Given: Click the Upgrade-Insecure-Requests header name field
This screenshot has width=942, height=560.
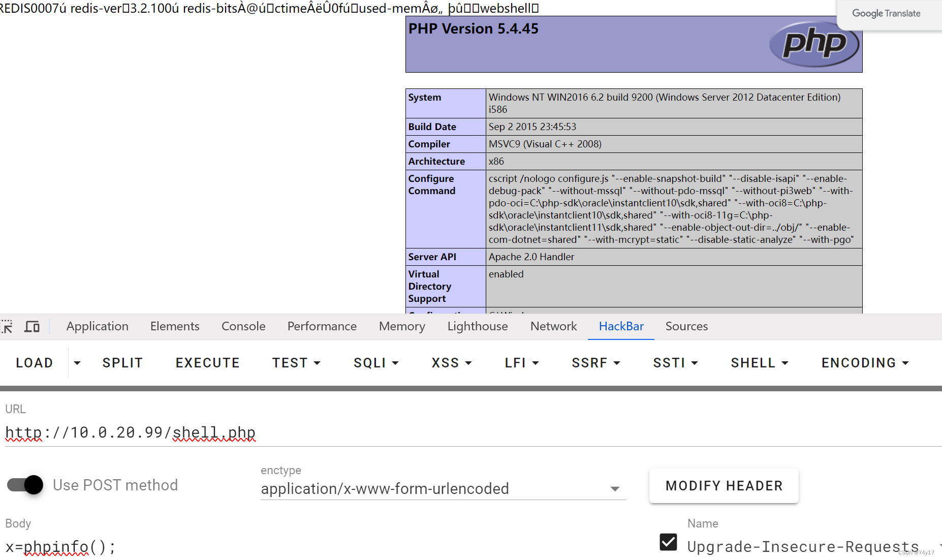Looking at the screenshot, I should pyautogui.click(x=803, y=546).
